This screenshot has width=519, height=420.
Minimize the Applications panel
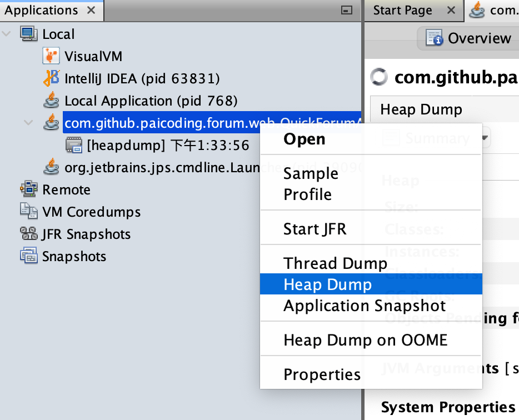point(347,10)
